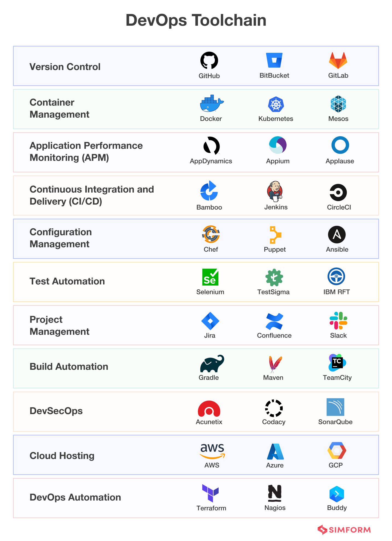This screenshot has height=541, width=392.
Task: Select the Gradle elephant icon
Action: coord(212,363)
